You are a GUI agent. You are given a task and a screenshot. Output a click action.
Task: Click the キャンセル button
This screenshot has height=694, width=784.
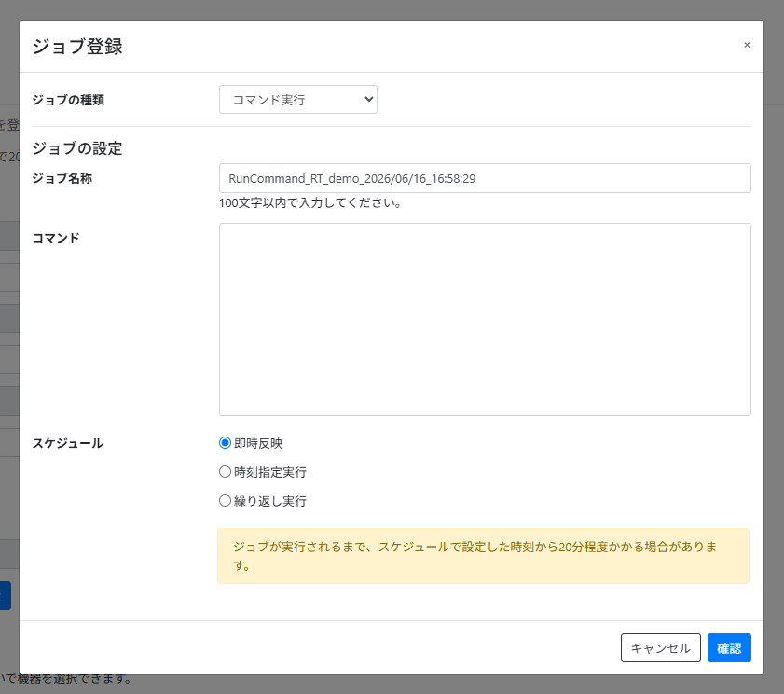(x=661, y=648)
